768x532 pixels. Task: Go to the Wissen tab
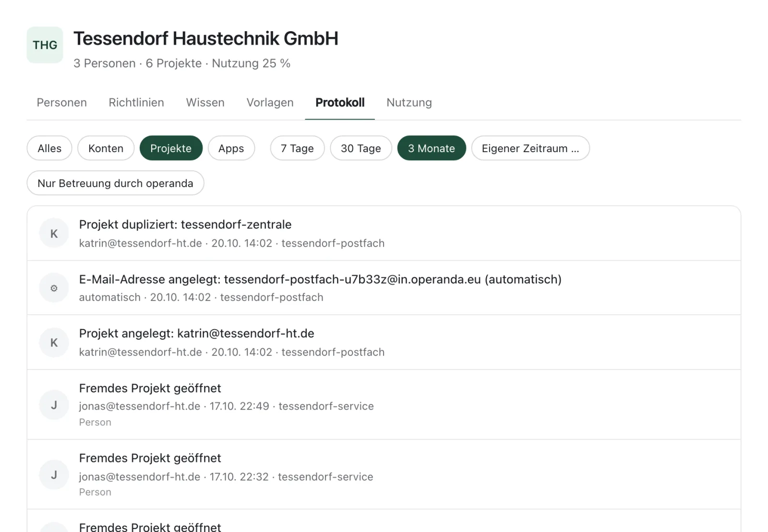[205, 103]
